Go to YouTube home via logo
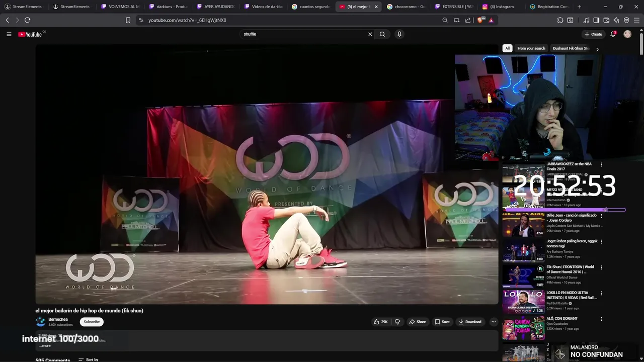This screenshot has width=644, height=362. coord(30,34)
